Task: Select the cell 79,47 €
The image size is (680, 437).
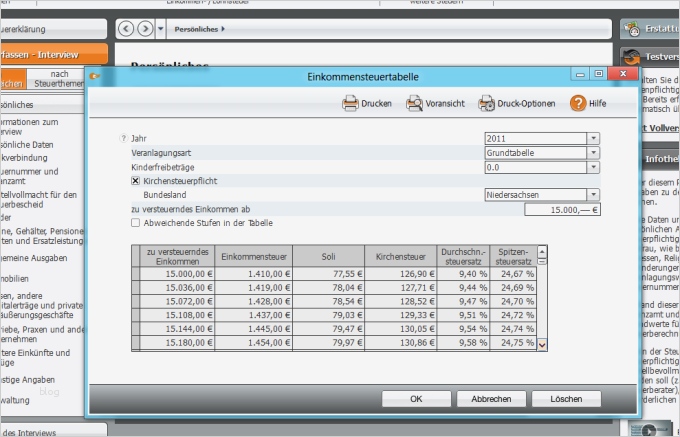Action: click(328, 329)
